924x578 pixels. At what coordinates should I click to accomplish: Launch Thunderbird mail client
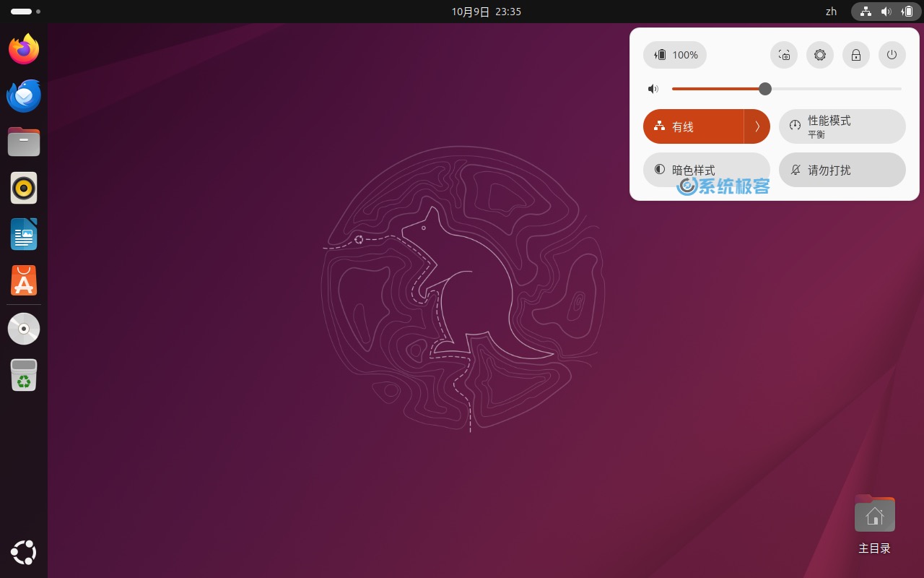[x=24, y=95]
